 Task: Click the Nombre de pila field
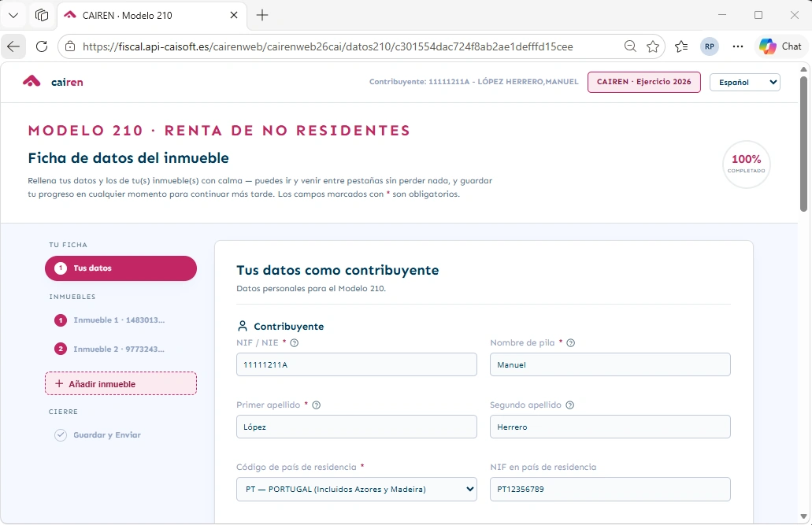[610, 364]
